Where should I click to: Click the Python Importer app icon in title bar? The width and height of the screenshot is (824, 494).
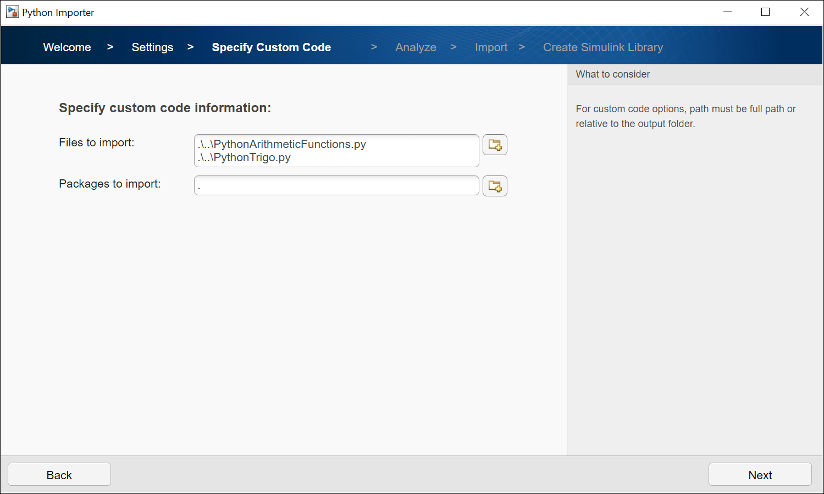point(12,12)
